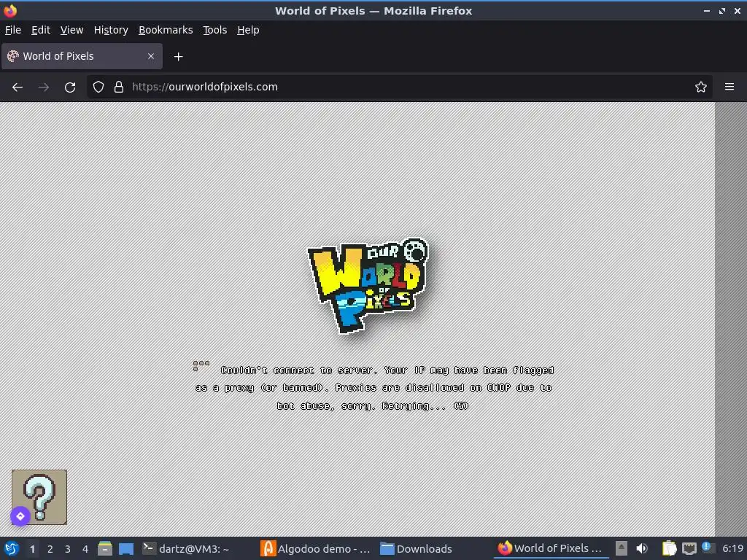Click the network tray icon

coord(689,548)
